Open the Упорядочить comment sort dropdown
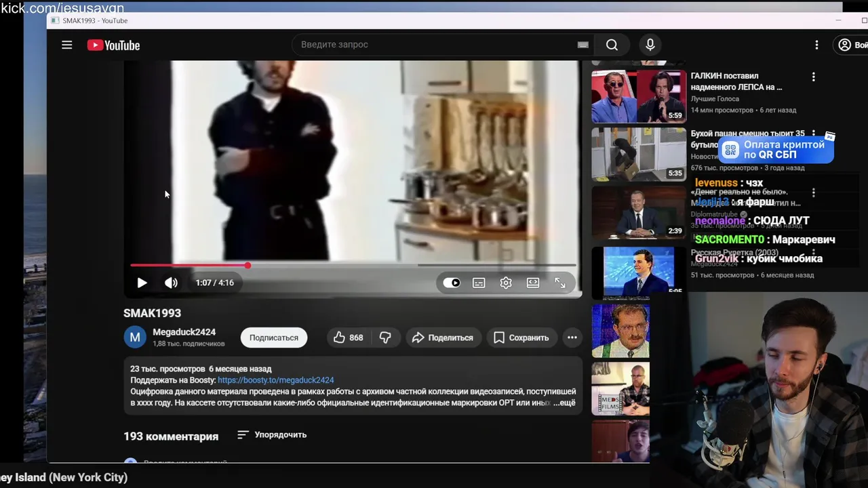This screenshot has height=488, width=868. [x=272, y=434]
